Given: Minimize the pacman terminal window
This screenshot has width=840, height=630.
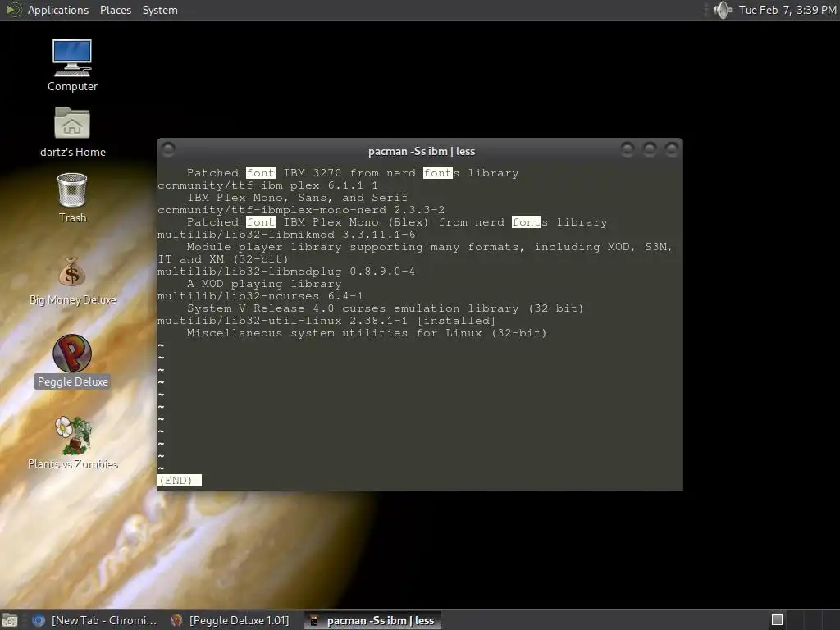Looking at the screenshot, I should tap(628, 149).
